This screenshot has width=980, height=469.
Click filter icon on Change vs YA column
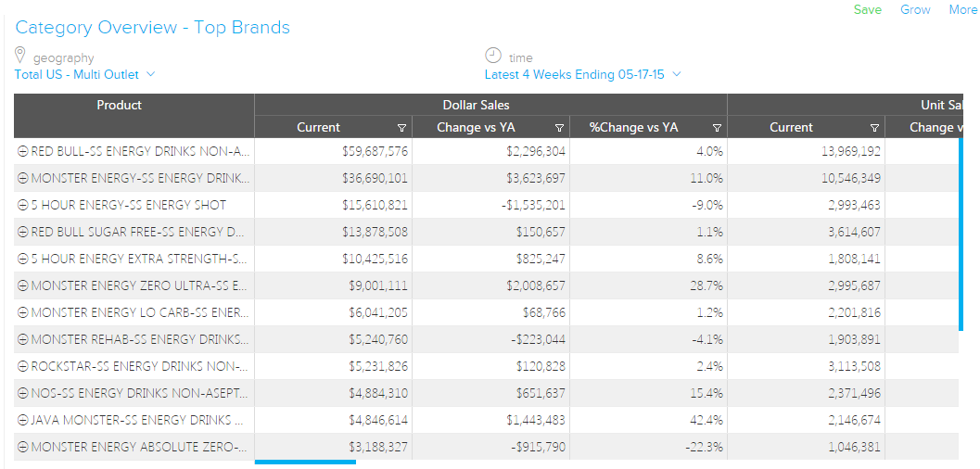[559, 128]
